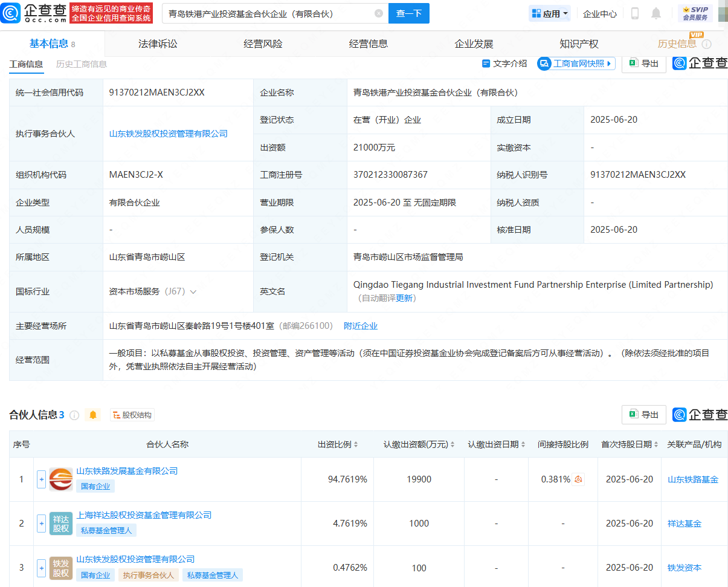Click the 文字介绍 icon button

tap(504, 63)
